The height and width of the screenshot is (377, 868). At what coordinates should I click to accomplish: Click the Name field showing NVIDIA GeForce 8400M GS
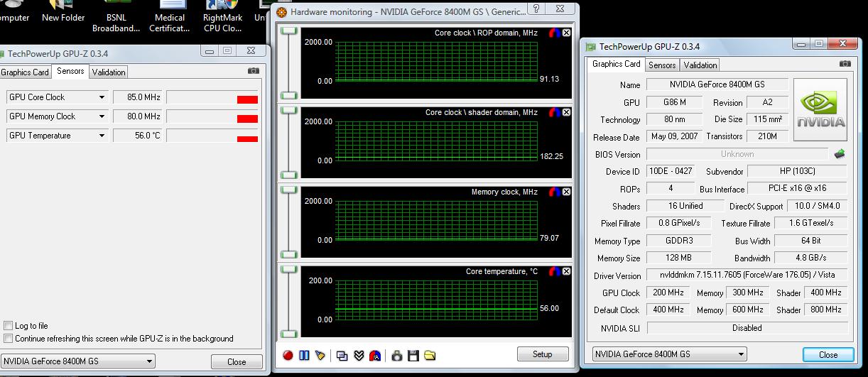click(717, 84)
